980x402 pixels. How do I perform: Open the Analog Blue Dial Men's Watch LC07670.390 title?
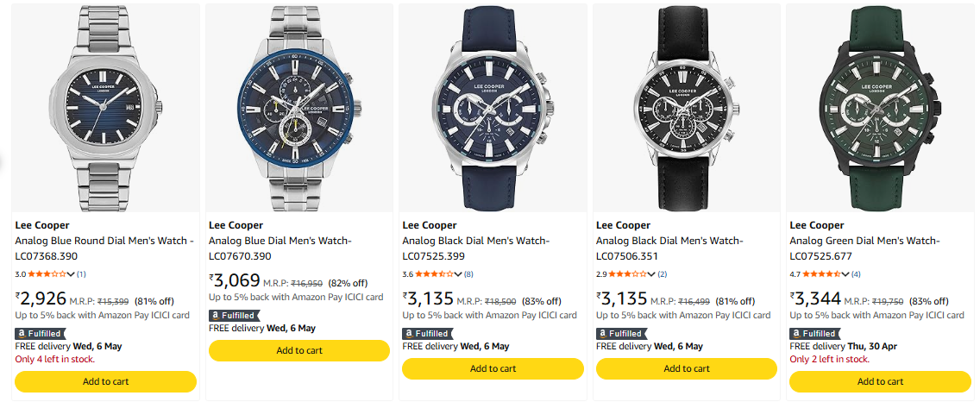280,248
